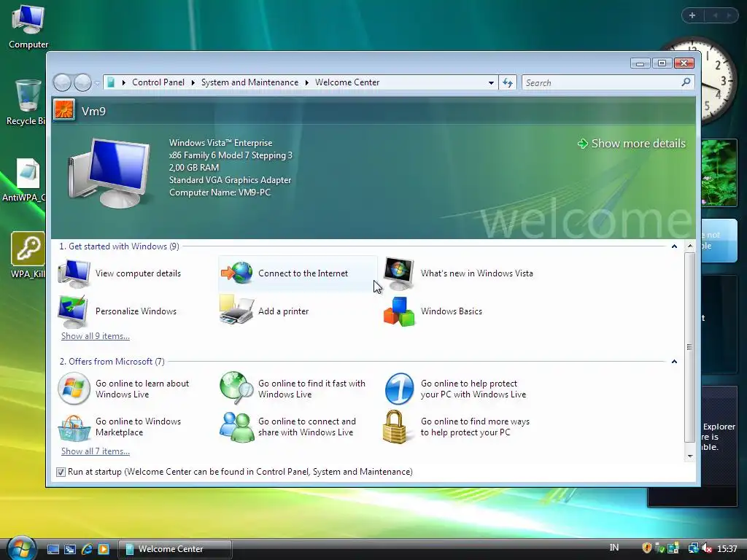This screenshot has width=747, height=560.
Task: Click the taskbar clock showing 15:37
Action: 727,548
